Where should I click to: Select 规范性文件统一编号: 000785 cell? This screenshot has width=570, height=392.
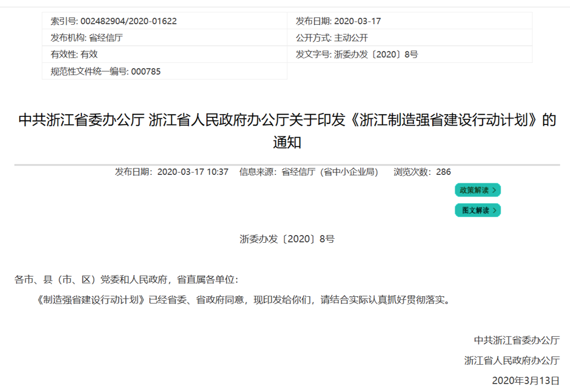165,72
